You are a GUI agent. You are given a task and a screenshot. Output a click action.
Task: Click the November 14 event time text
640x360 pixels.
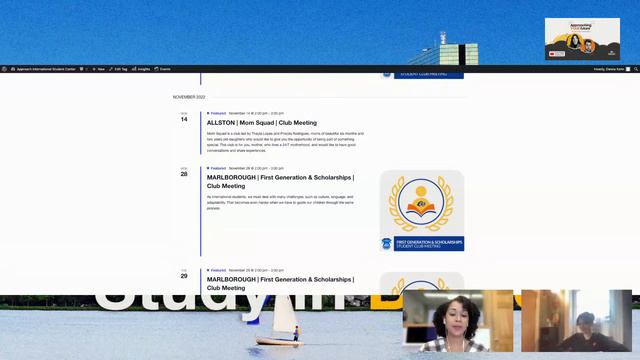[x=256, y=113]
